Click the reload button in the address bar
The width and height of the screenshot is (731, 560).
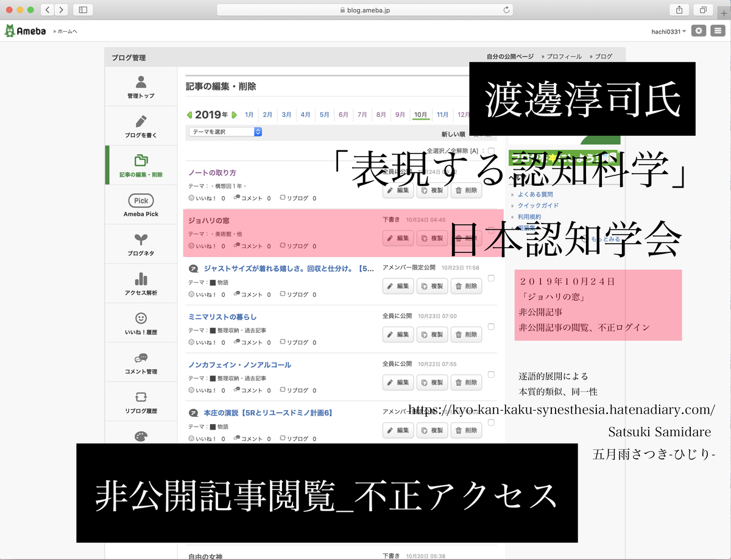tap(506, 10)
